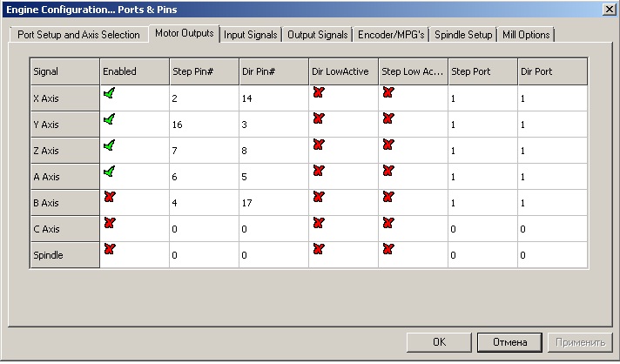The width and height of the screenshot is (620, 364).
Task: Toggle Z Axis Dir LowActive cross
Action: pos(318,145)
